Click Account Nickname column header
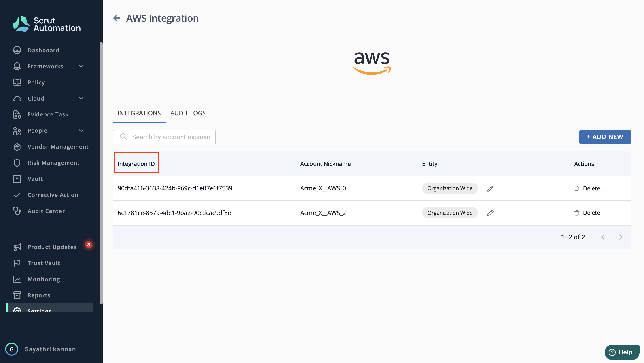Image resolution: width=644 pixels, height=363 pixels. (x=325, y=164)
